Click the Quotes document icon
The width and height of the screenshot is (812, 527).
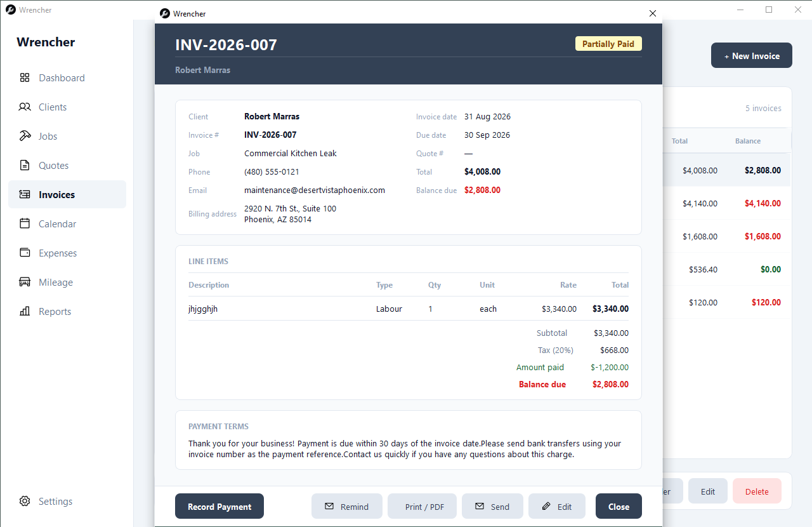[25, 166]
